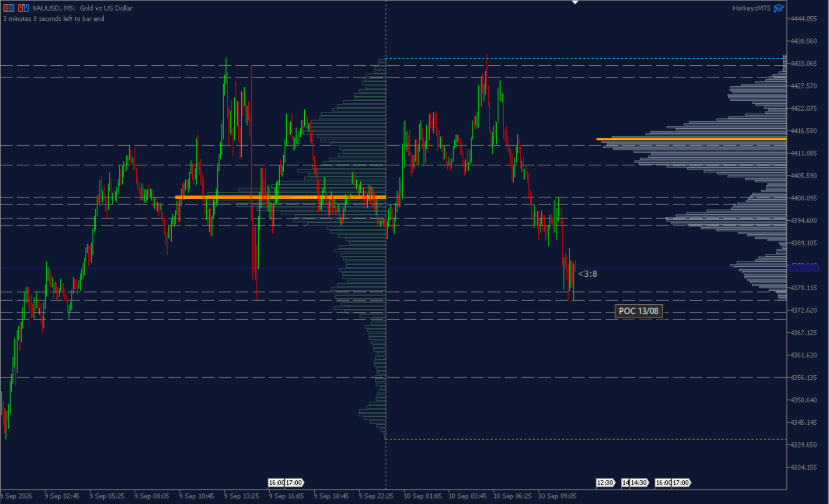Open the Depth of Market icon
829x504 pixels.
pyautogui.click(x=8, y=8)
